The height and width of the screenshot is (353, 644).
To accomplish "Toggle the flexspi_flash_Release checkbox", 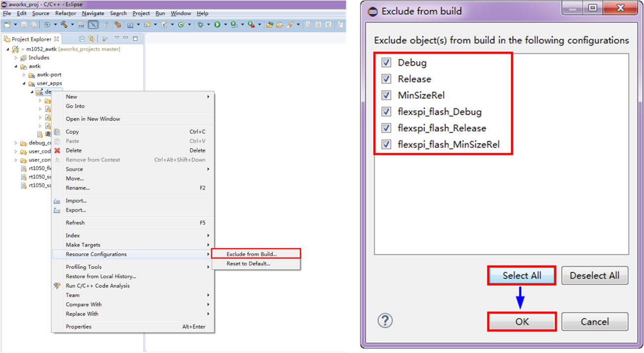I will (387, 128).
